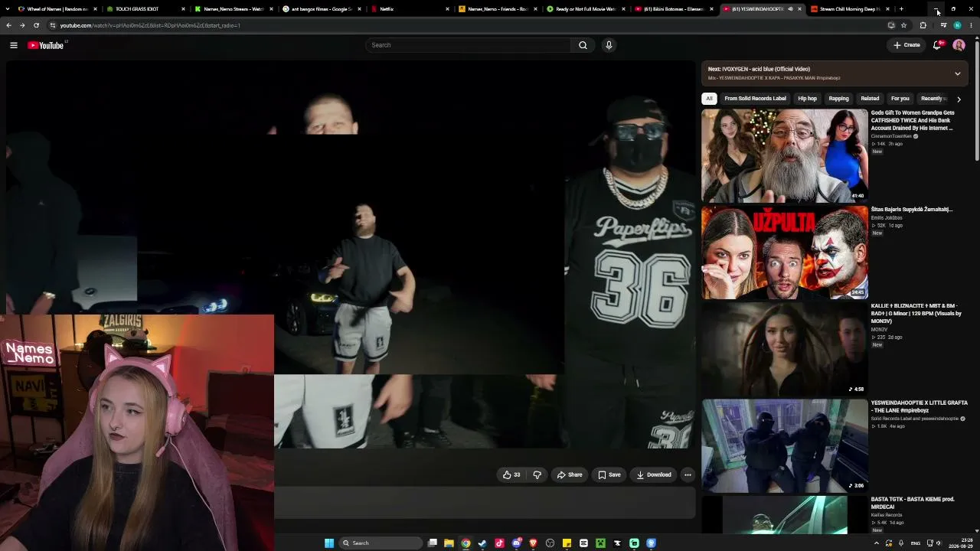Open File Explorer from the taskbar
Image resolution: width=980 pixels, height=551 pixels.
(449, 543)
